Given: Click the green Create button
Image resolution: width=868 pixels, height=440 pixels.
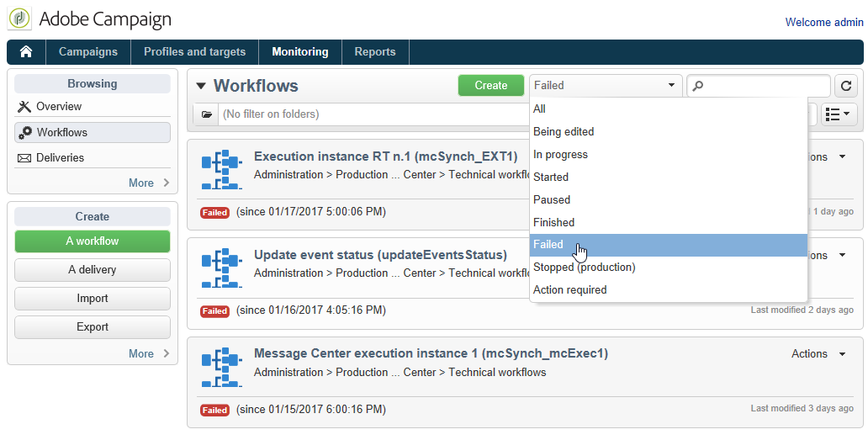Looking at the screenshot, I should [491, 86].
